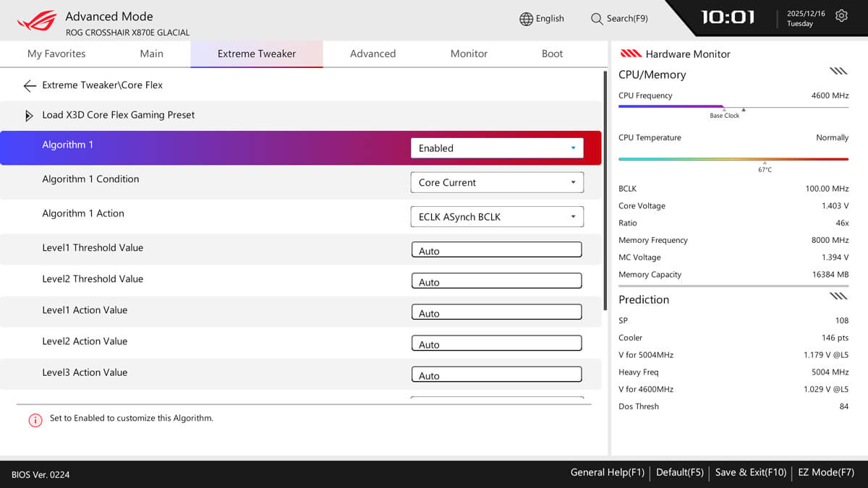Open the Algorithm 1 Condition dropdown
Image resolution: width=868 pixels, height=488 pixels.
(497, 182)
